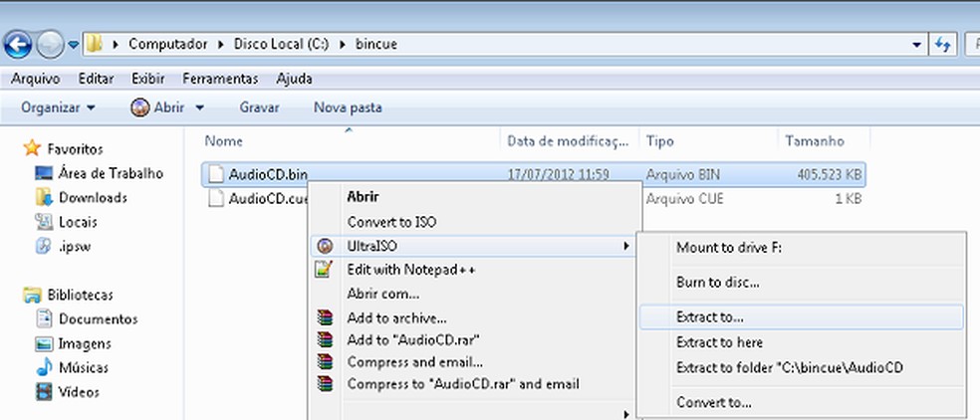Click the Favoritos star icon
The height and width of the screenshot is (420, 980).
pos(32,148)
